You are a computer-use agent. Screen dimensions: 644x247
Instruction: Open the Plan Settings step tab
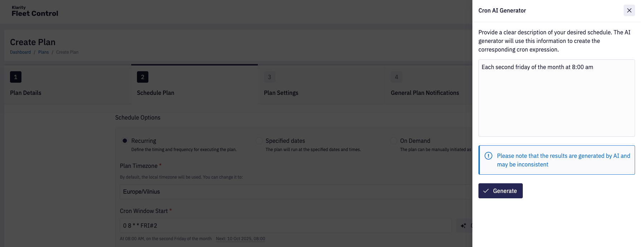point(281,93)
